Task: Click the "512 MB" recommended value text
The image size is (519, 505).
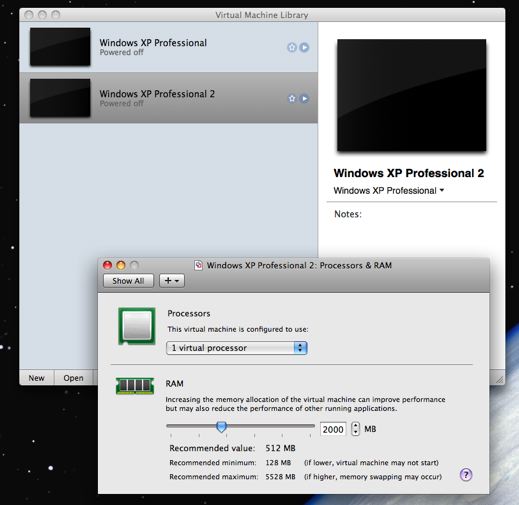Action: click(280, 448)
